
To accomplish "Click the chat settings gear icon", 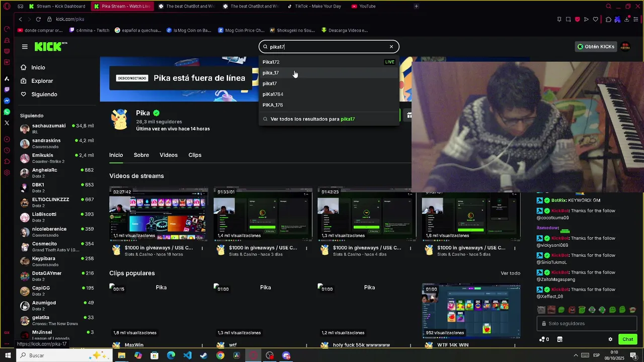I will click(610, 339).
